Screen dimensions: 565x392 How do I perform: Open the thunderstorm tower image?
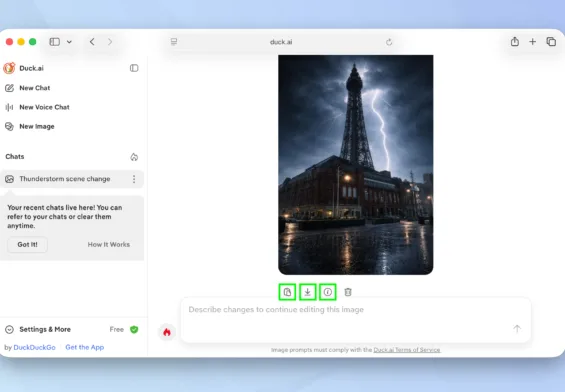pos(356,165)
